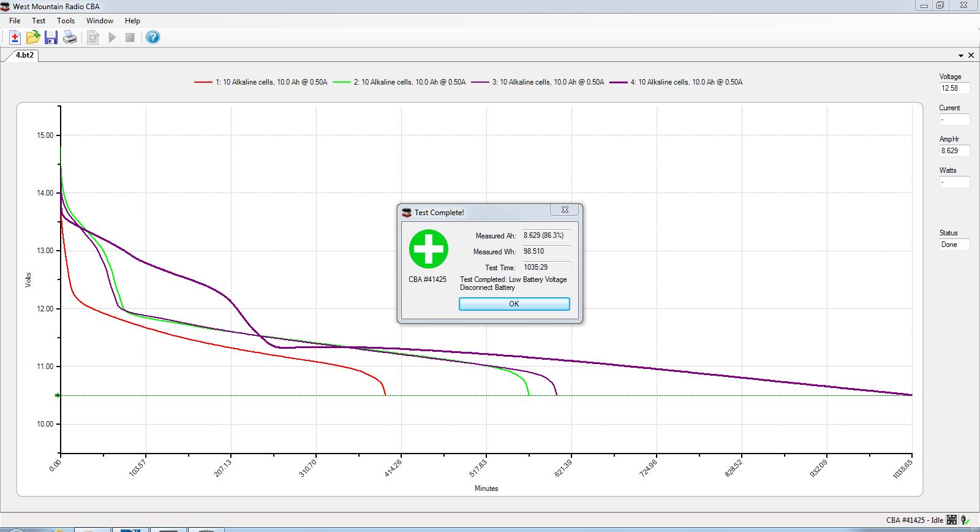The image size is (980, 532).
Task: Open the Help menu
Action: click(x=132, y=21)
